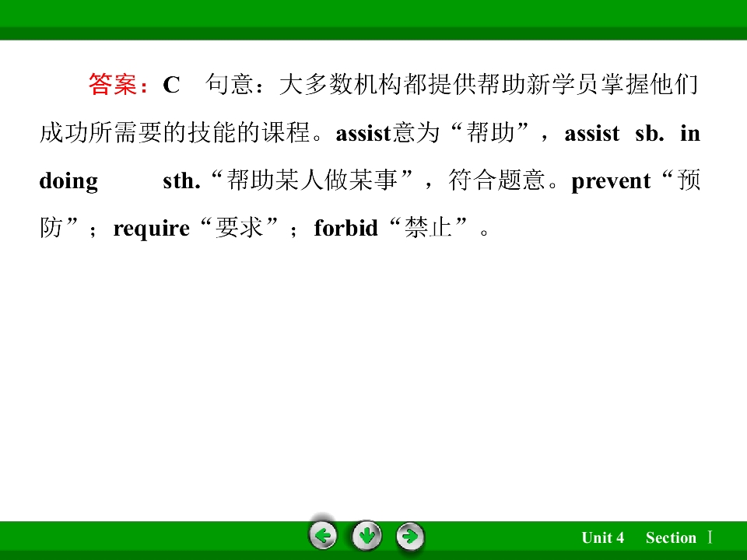Click the green header bar at top
747x560 pixels.
pyautogui.click(x=373, y=20)
